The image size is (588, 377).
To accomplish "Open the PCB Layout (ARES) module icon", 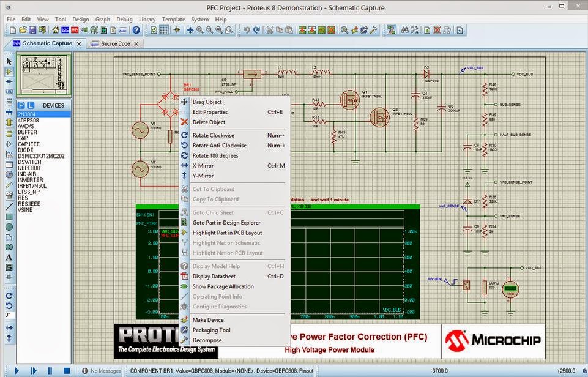I will pos(74,29).
